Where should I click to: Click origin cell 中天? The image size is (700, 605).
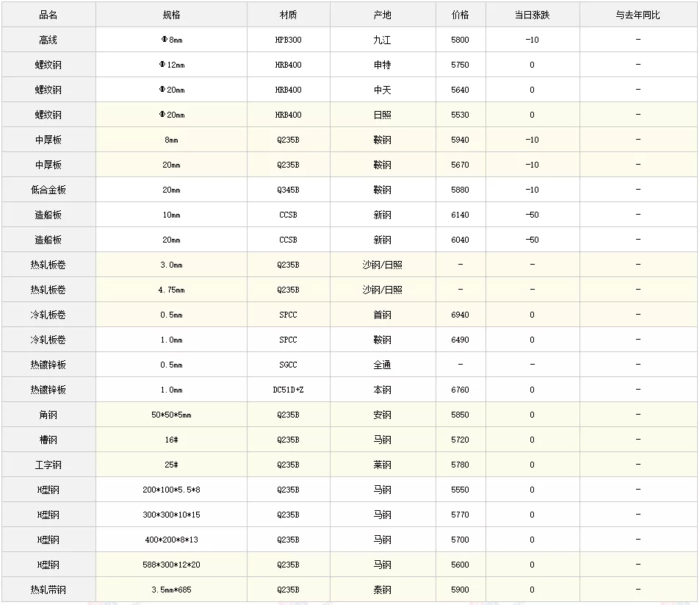tap(383, 90)
